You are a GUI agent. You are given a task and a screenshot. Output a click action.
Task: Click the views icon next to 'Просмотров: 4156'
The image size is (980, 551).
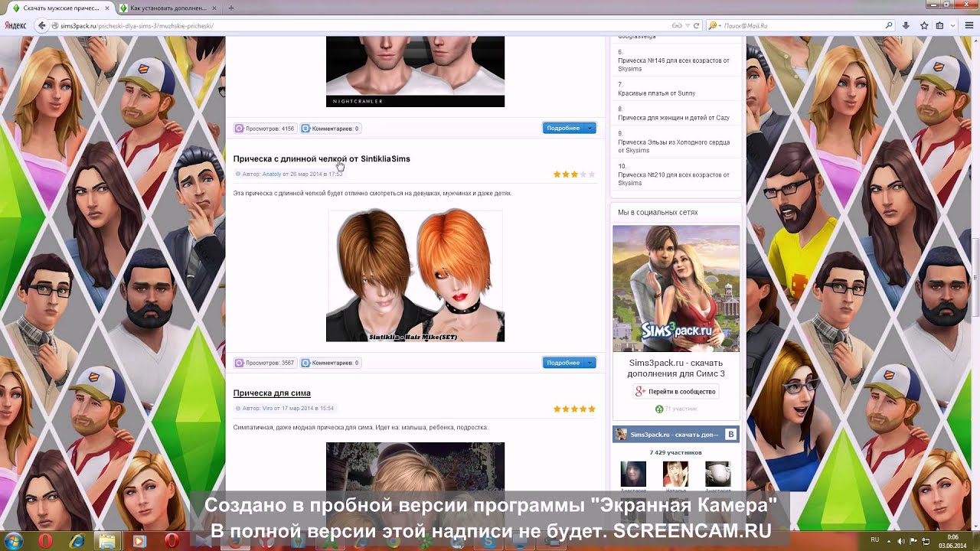pos(240,129)
